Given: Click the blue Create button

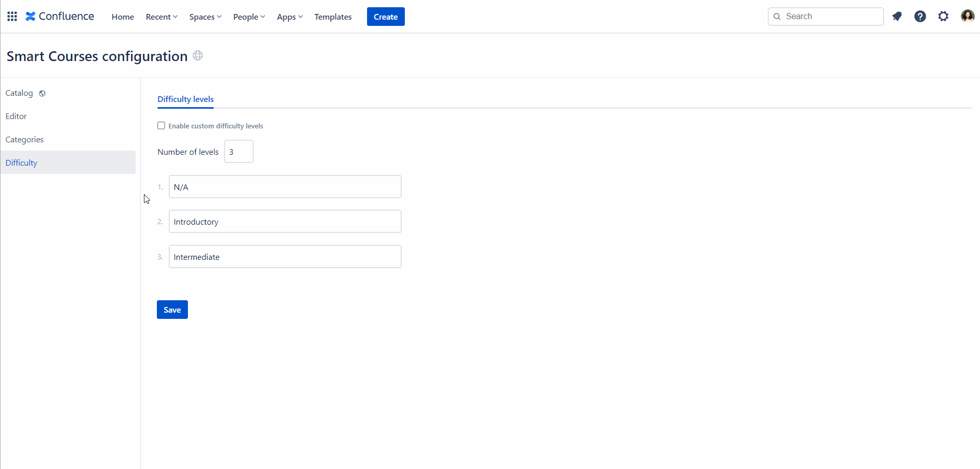Looking at the screenshot, I should [x=386, y=17].
